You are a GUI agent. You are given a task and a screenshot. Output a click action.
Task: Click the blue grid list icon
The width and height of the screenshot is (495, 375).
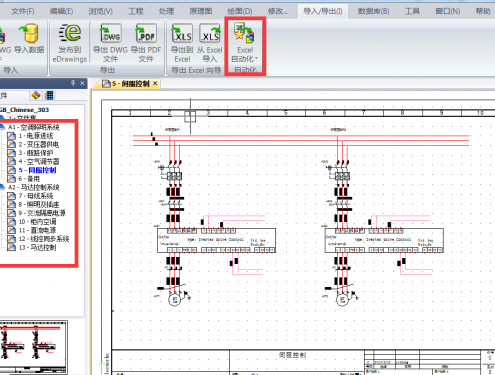[49, 96]
